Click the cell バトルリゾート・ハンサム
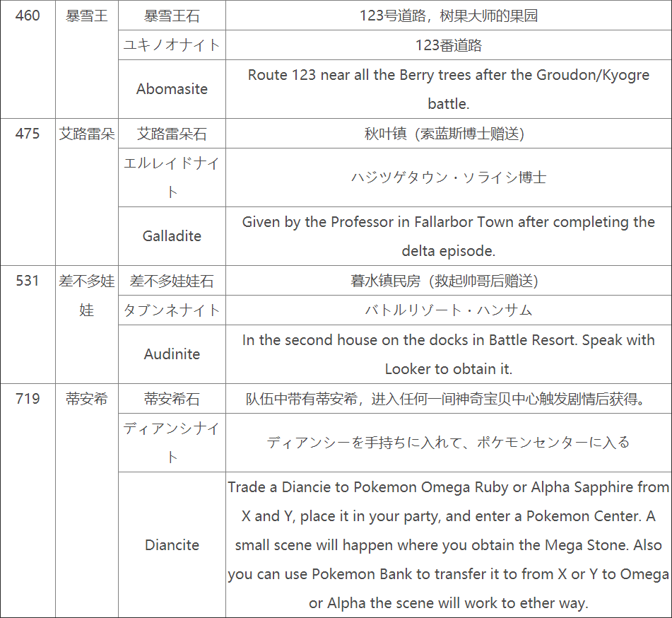Viewport: 672px width, 618px height. (x=448, y=310)
